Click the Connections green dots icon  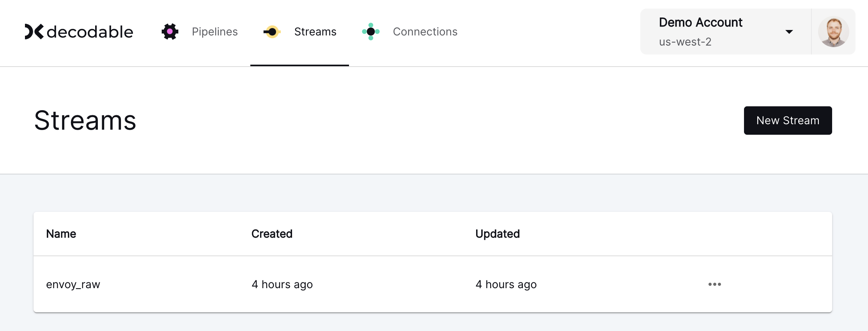tap(371, 32)
